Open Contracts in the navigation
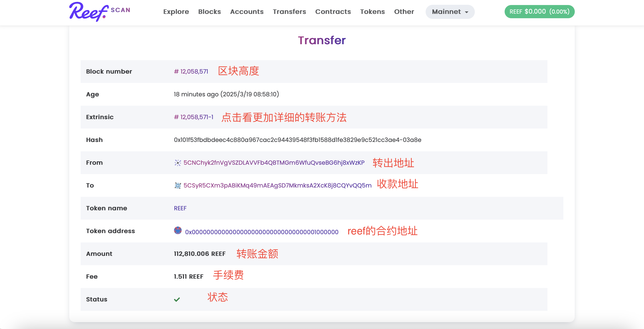This screenshot has height=329, width=644. click(x=333, y=12)
